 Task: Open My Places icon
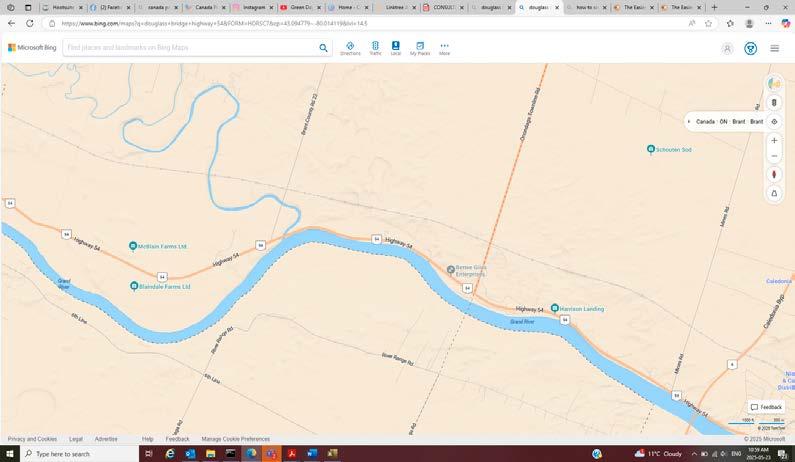click(x=420, y=49)
